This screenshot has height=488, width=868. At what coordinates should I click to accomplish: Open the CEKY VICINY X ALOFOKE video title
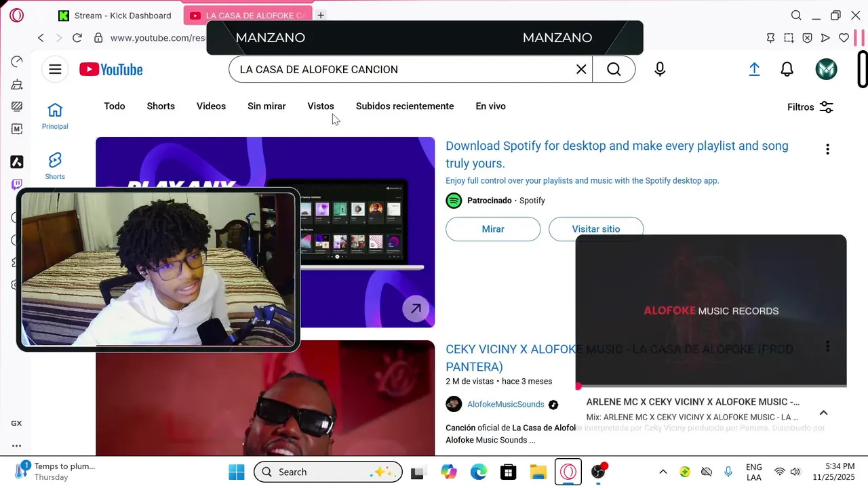tap(510, 358)
